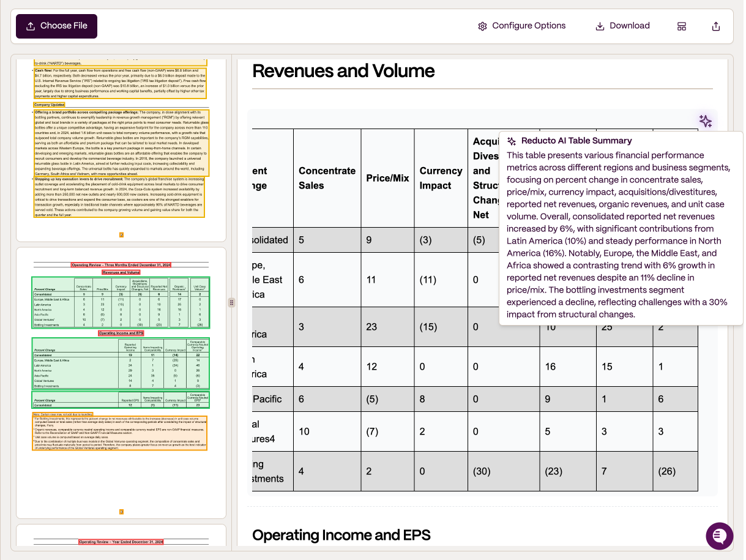Click the AI table summary sparkle icon
Image resolution: width=746 pixels, height=560 pixels.
705,121
